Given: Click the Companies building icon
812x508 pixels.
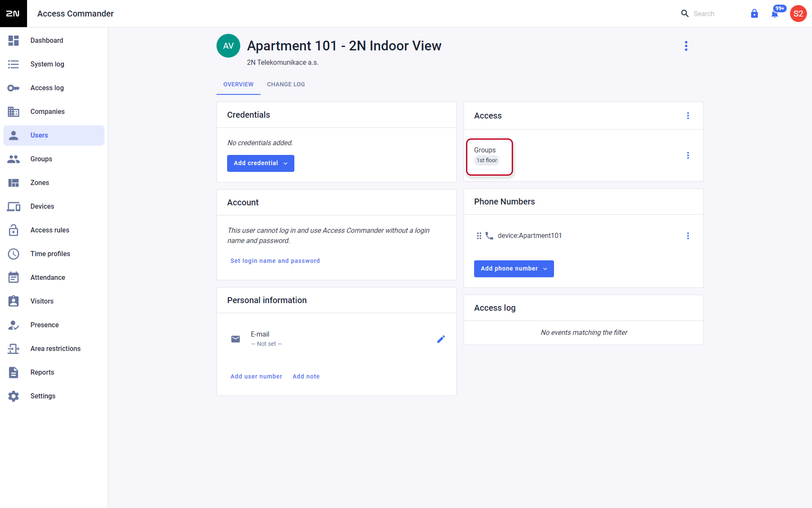Looking at the screenshot, I should [x=13, y=112].
